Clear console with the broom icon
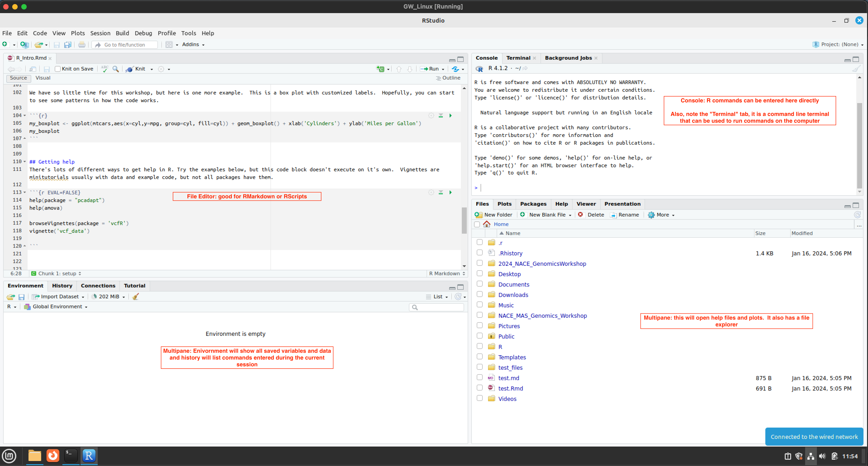 (856, 68)
